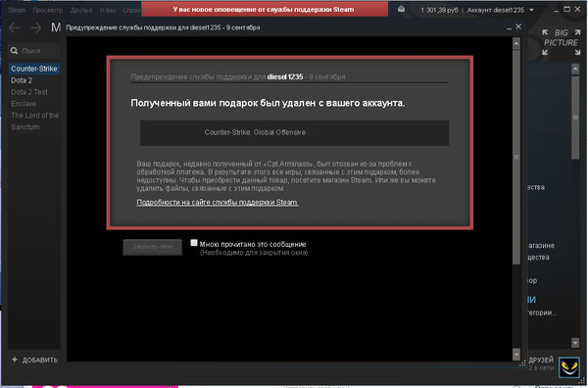Go forward with the right arrow
This screenshot has height=388, width=588.
pyautogui.click(x=36, y=27)
